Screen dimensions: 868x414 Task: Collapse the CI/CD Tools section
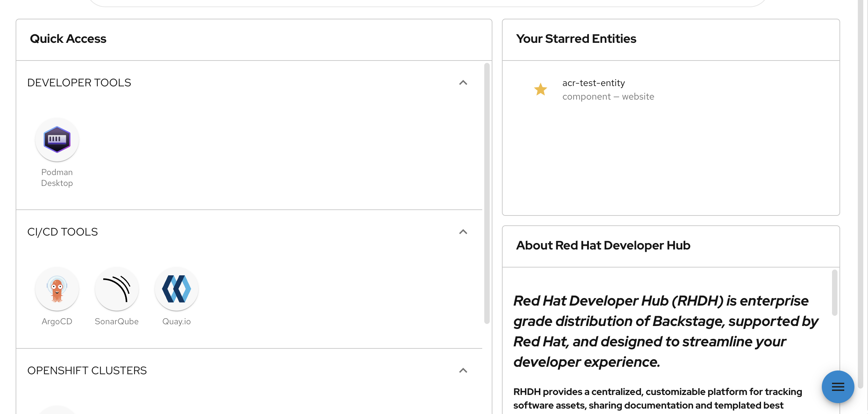pyautogui.click(x=463, y=232)
